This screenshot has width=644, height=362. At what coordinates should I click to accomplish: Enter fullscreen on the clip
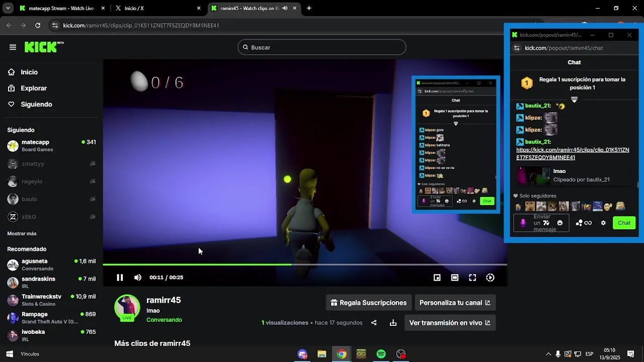click(x=472, y=278)
